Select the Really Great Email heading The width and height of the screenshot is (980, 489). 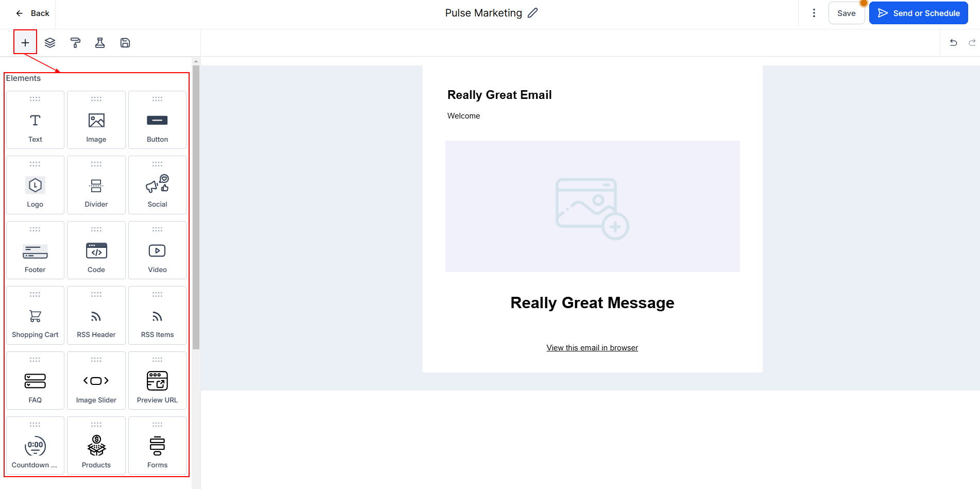(499, 95)
